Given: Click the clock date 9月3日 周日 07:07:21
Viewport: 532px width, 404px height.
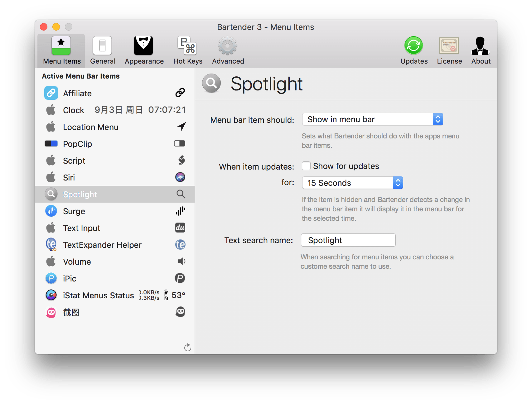Looking at the screenshot, I should click(140, 110).
